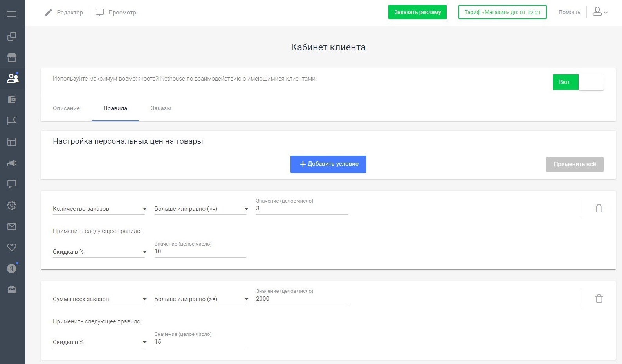Delete the 'Сумма всех заказов' condition with the trash icon
The image size is (622, 364).
pos(599,299)
